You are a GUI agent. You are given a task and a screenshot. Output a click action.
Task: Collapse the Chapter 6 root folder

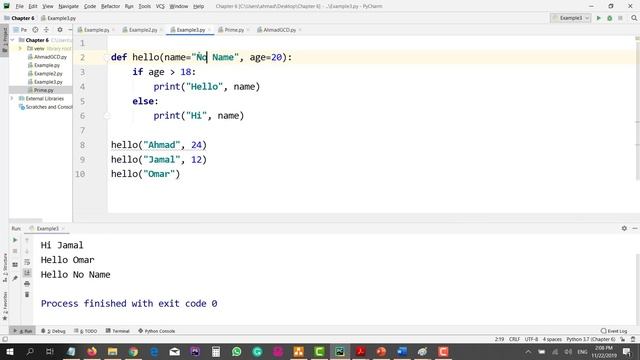[x=13, y=40]
